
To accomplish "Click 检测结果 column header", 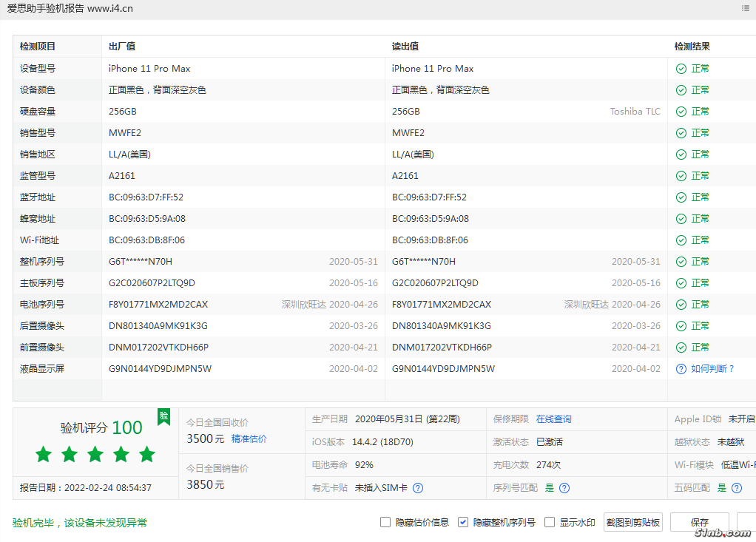I will pyautogui.click(x=692, y=47).
